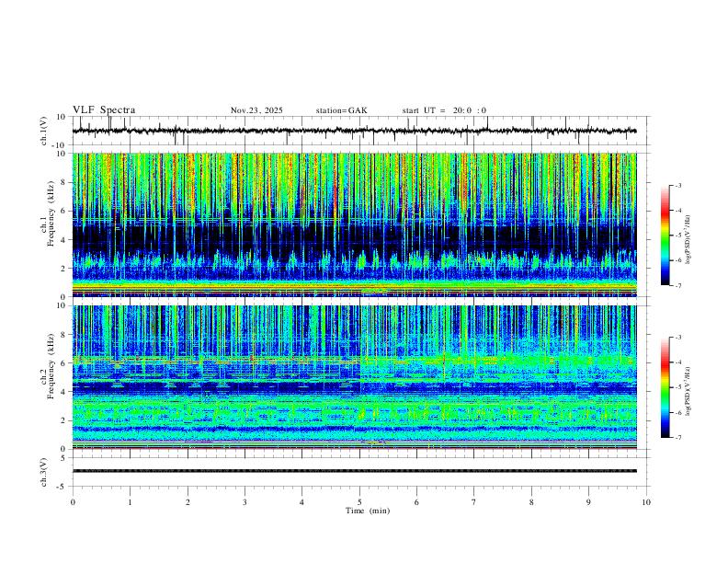This screenshot has width=728, height=563.
Task: Click time axis tick label "8"
Action: coord(531,502)
